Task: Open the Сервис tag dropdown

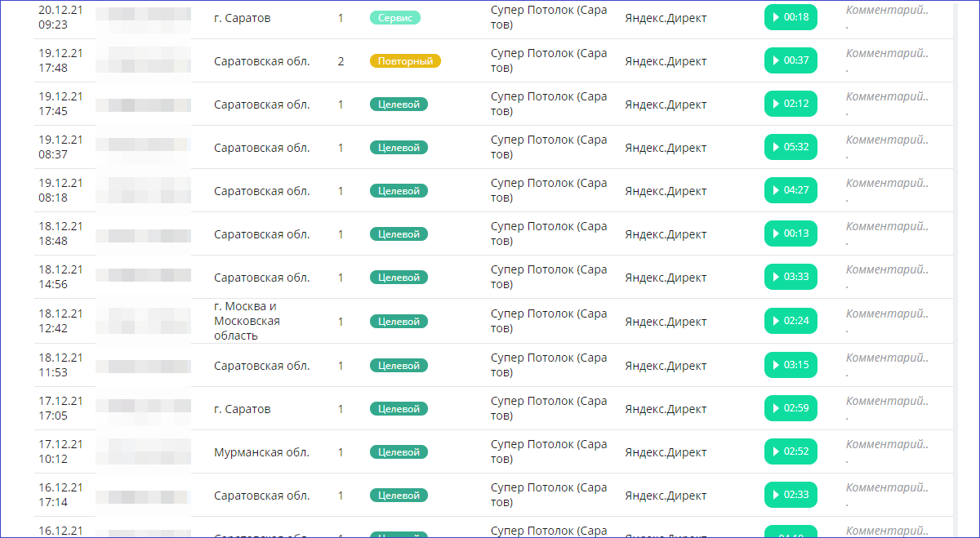Action: point(395,18)
